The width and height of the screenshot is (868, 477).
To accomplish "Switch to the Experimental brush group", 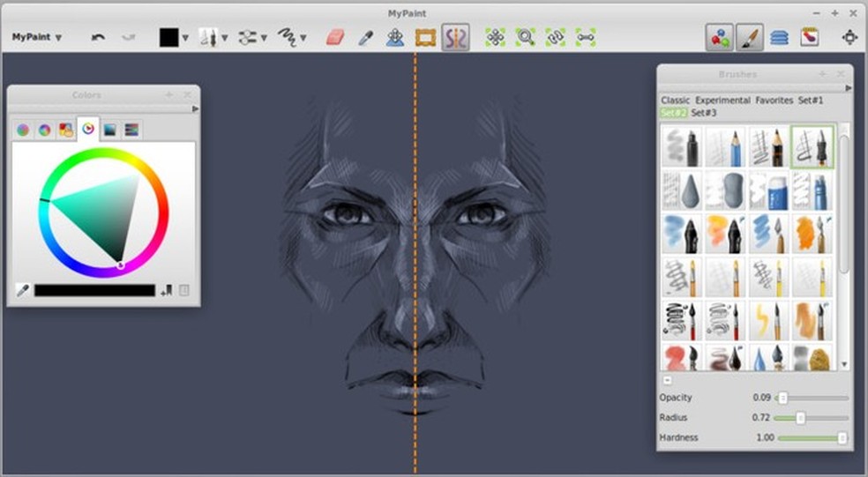I will [x=723, y=101].
